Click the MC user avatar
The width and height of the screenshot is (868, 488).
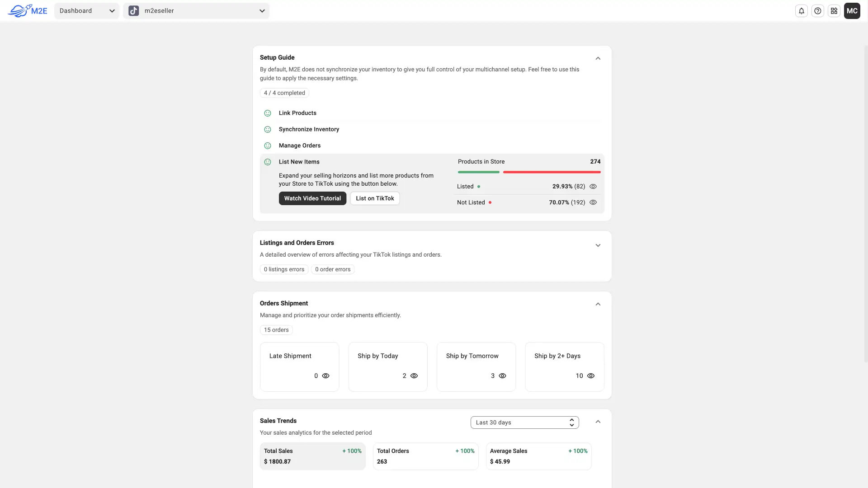852,11
